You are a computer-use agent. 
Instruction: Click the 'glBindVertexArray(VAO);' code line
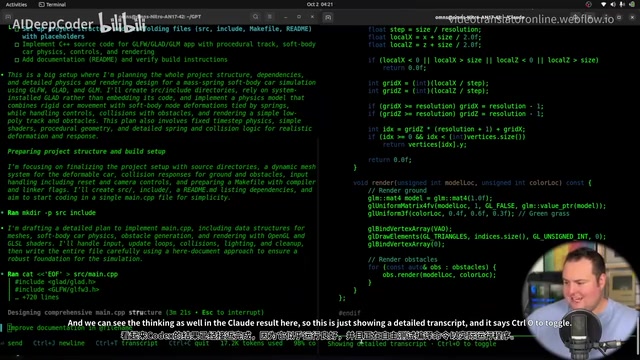click(410, 229)
